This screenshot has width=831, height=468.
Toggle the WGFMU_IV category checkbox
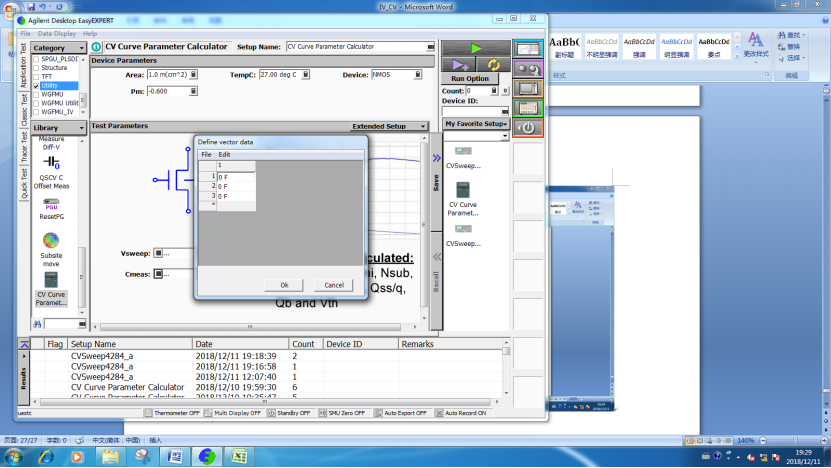[36, 112]
